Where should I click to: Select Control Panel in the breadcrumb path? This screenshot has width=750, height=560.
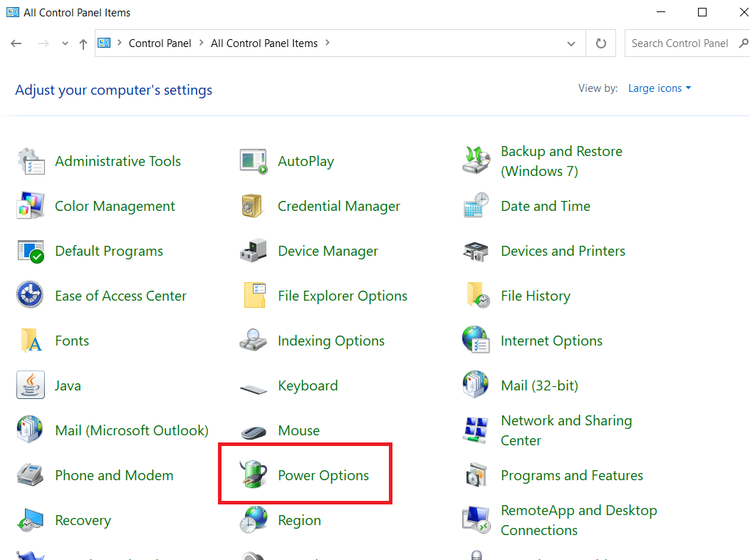[x=160, y=43]
